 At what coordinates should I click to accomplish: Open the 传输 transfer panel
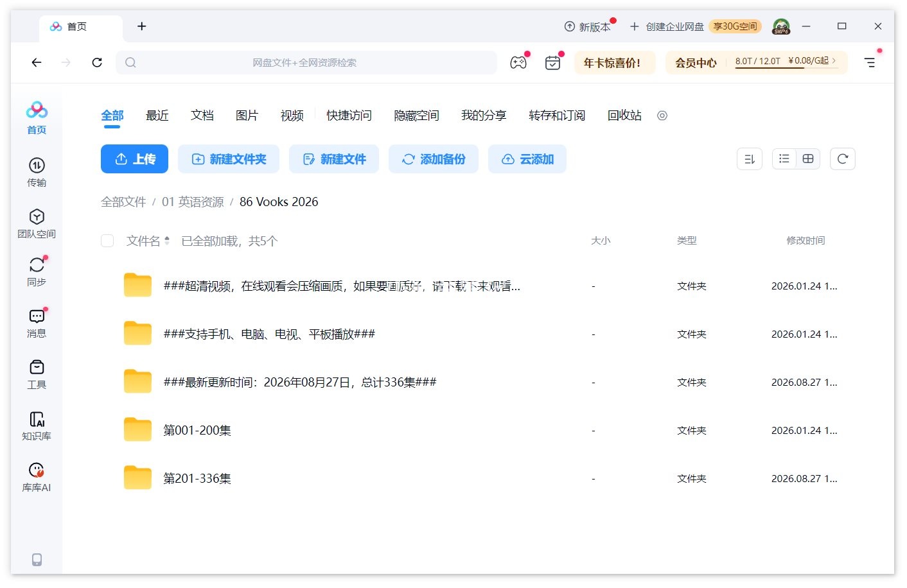click(x=37, y=172)
